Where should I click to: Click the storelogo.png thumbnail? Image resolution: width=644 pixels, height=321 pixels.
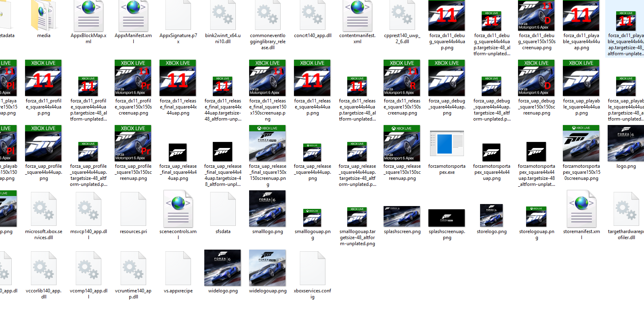(x=492, y=215)
